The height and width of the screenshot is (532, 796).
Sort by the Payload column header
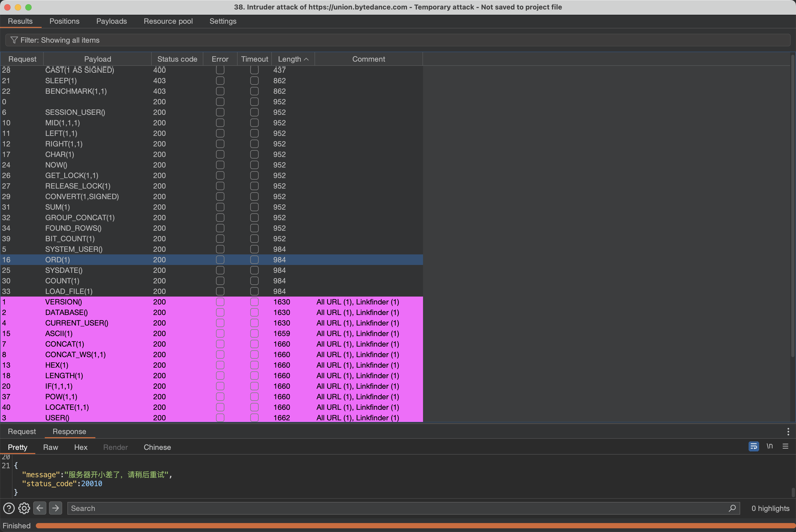click(97, 59)
